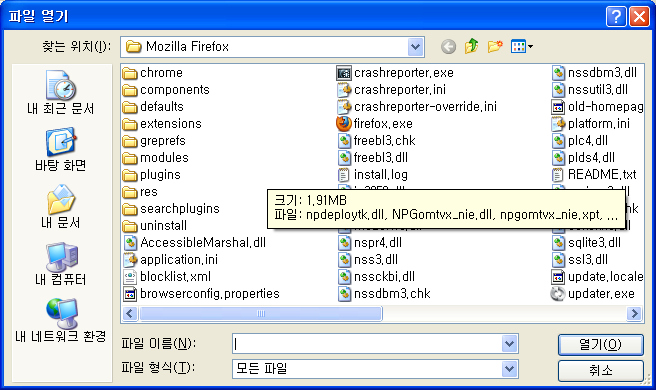Select browserconfig.properties file
656x390 pixels.
[201, 294]
